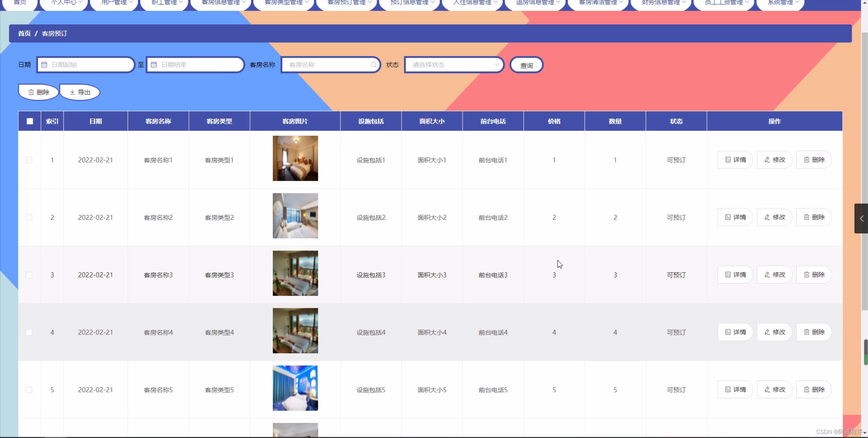Click the calendar icon in start date field
This screenshot has width=868, height=438.
[x=44, y=64]
